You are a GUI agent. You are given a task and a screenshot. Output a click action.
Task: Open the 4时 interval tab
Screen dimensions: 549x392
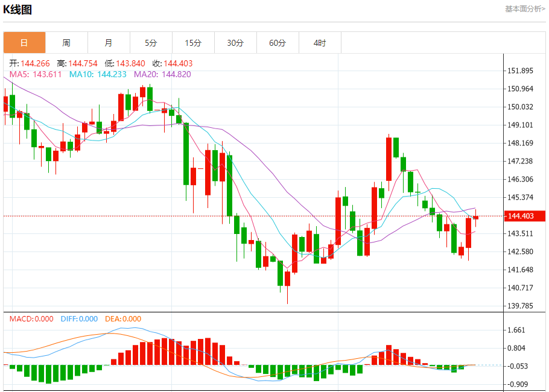320,43
